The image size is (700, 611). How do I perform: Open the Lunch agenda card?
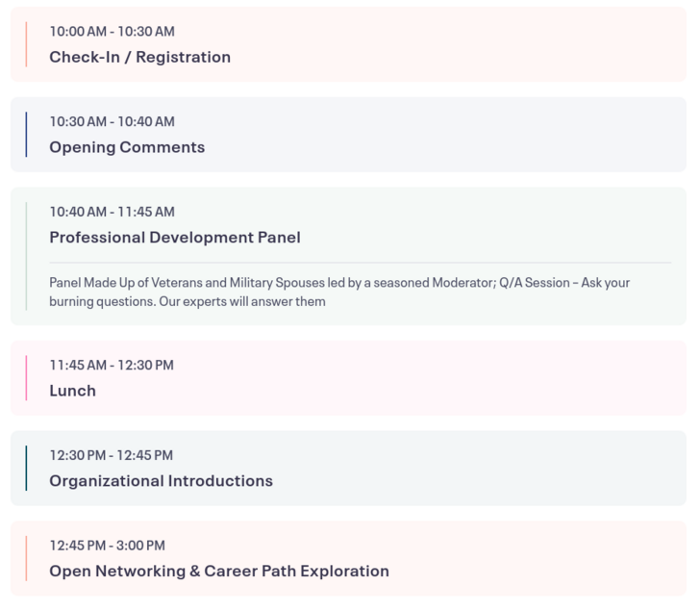point(348,378)
